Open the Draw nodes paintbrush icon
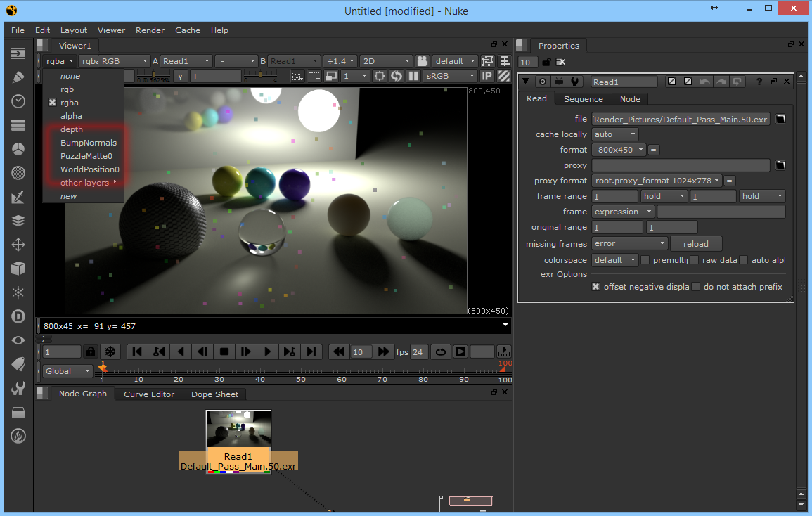The image size is (812, 516). pyautogui.click(x=18, y=77)
